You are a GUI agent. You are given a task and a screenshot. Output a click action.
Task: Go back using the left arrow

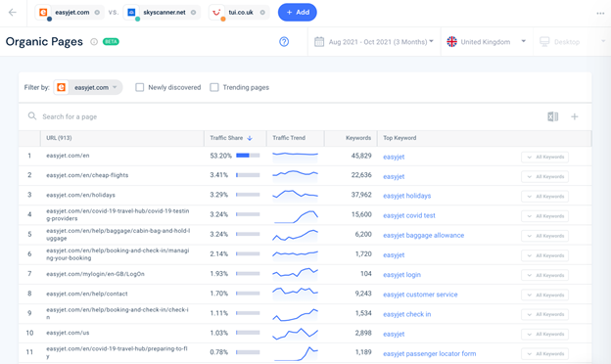13,13
